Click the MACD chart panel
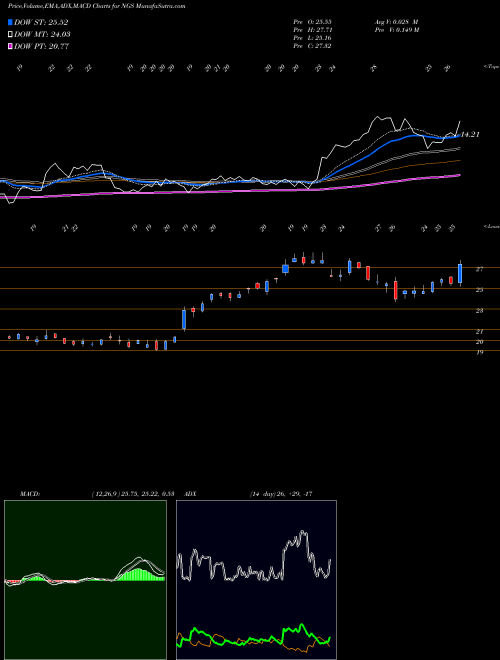Image resolution: width=500 pixels, height=660 pixels. pos(85,580)
